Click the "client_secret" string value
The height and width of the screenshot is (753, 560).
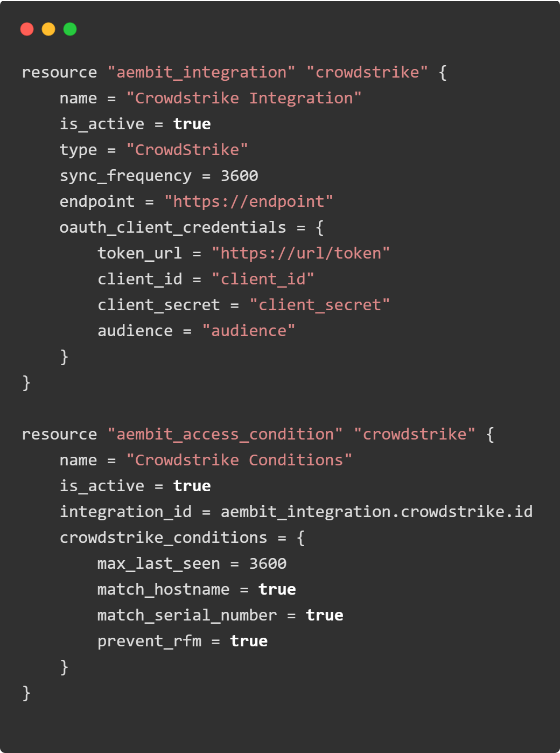coord(320,305)
